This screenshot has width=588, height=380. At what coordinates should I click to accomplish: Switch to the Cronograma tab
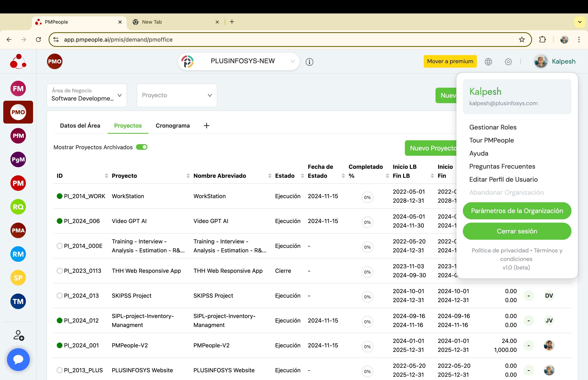(x=173, y=126)
